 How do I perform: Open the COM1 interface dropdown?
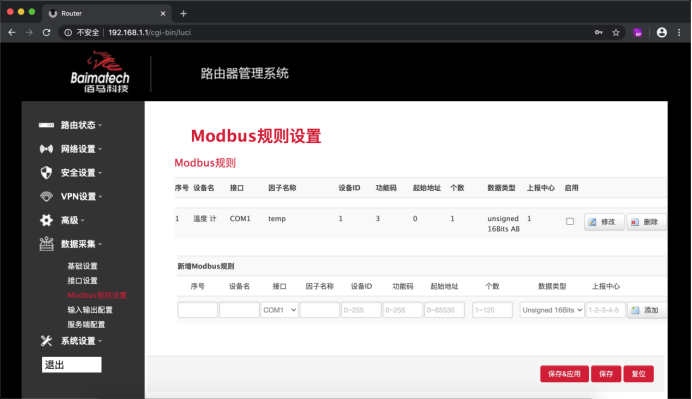tap(279, 310)
